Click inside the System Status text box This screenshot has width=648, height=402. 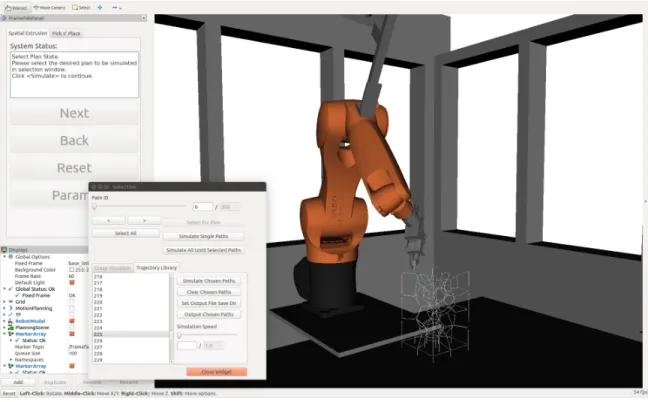click(x=74, y=75)
